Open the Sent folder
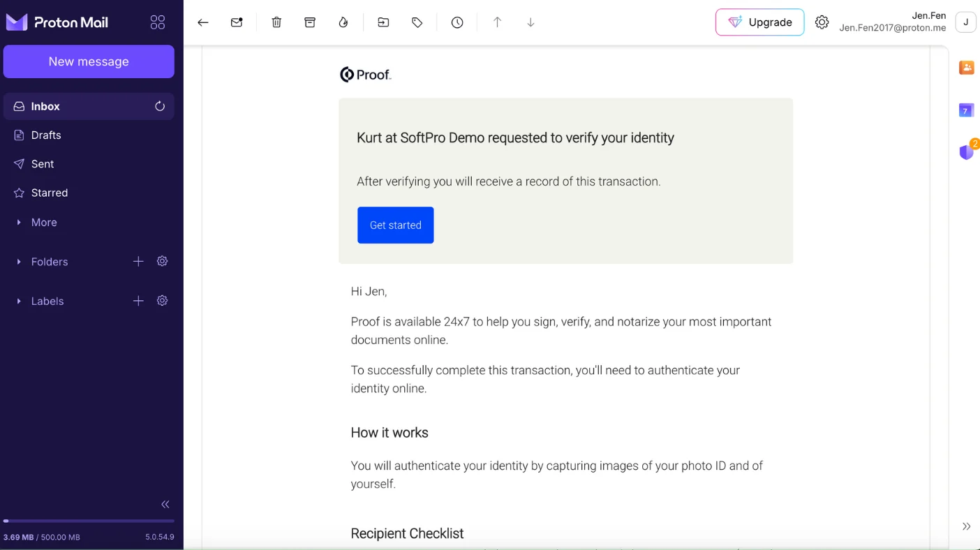980x550 pixels. pos(89,164)
